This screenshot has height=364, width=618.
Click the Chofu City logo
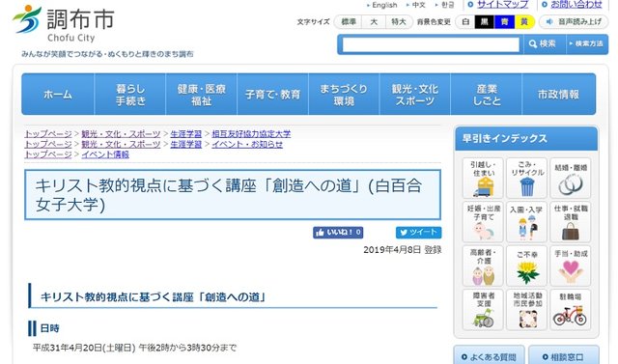(x=64, y=23)
